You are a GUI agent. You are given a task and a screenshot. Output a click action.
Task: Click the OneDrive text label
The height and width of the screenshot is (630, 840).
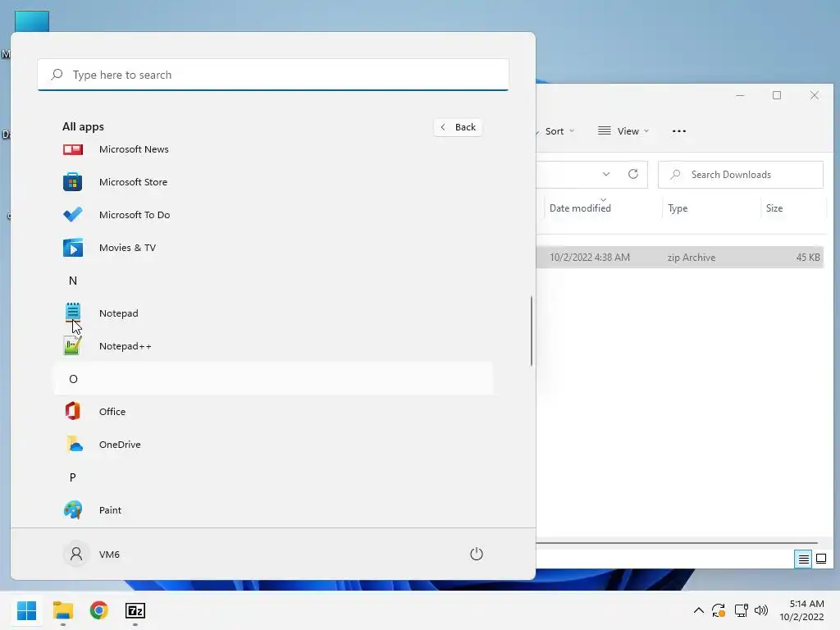[x=120, y=444]
